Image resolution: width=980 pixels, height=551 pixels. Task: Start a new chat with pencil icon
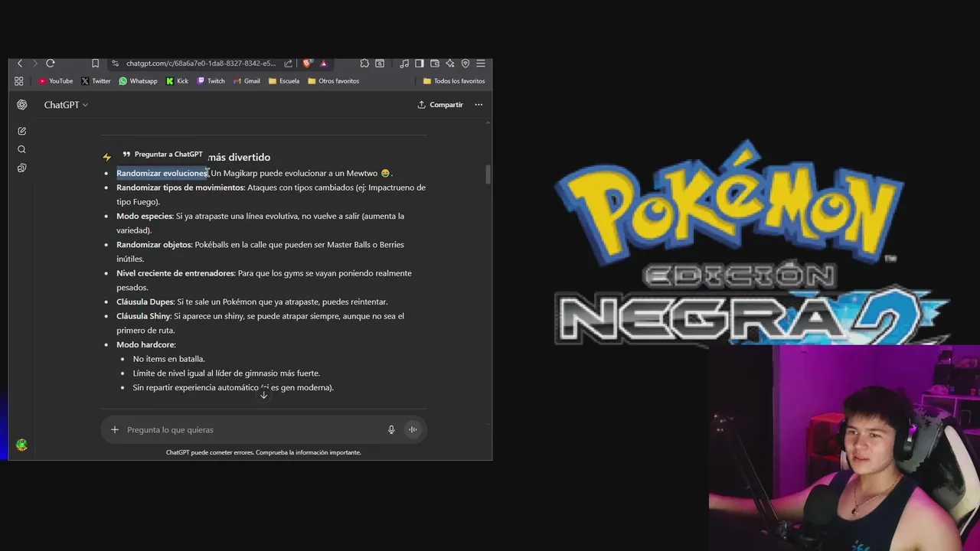pyautogui.click(x=21, y=131)
